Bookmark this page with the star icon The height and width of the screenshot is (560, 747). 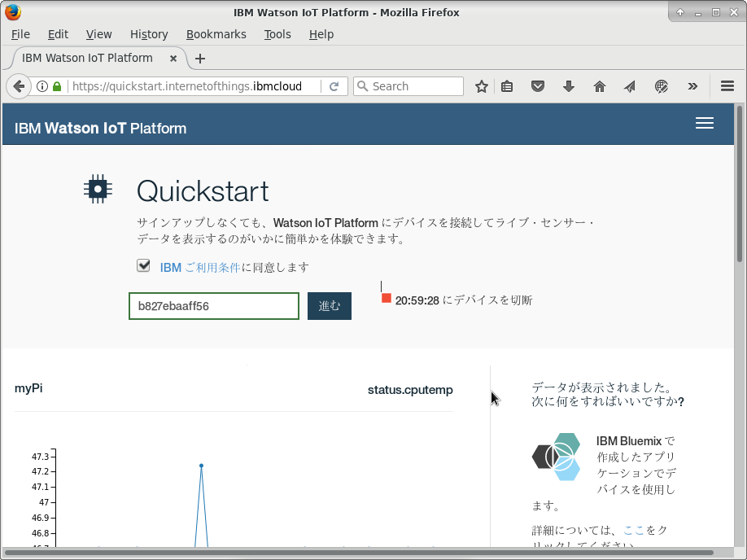[480, 85]
